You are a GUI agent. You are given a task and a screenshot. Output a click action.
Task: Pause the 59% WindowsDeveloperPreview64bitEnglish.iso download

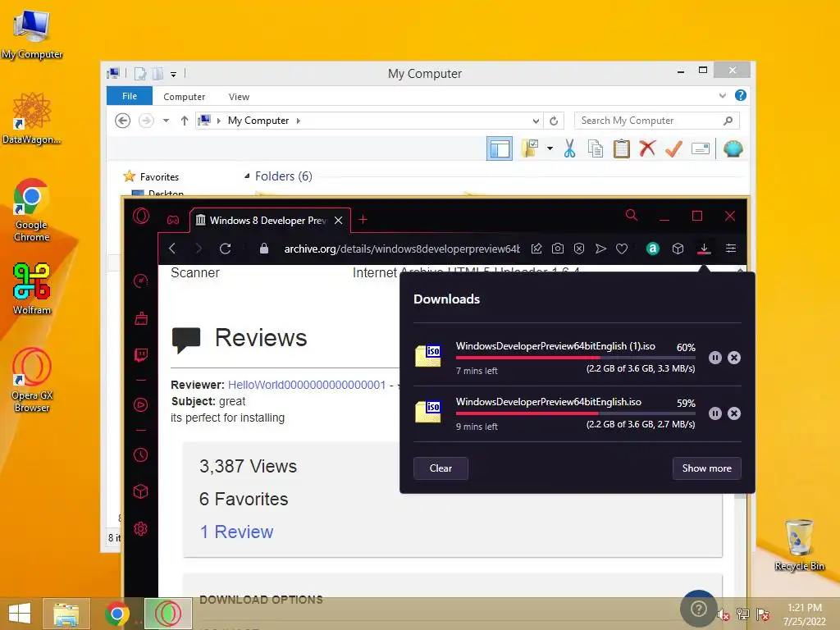(715, 413)
